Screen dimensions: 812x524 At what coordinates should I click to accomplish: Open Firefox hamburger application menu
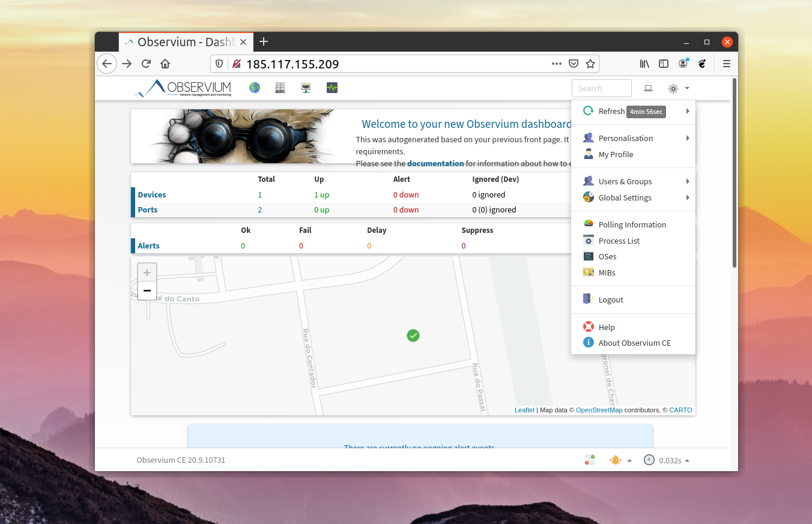727,64
